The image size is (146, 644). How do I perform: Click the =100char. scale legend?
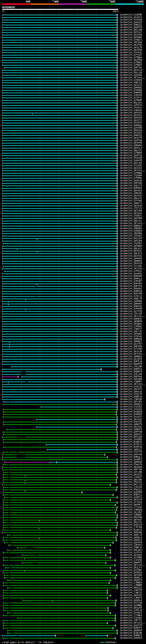click(x=109, y=642)
